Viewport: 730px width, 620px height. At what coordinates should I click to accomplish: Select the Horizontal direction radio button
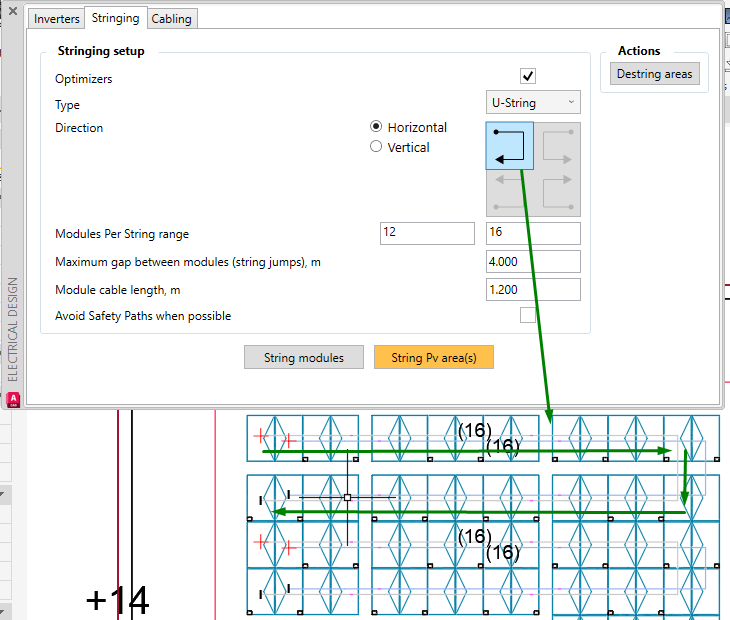376,127
